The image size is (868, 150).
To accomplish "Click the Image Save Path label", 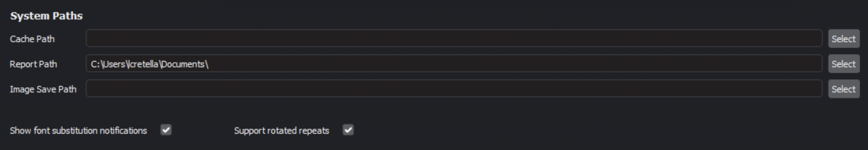I will 43,89.
